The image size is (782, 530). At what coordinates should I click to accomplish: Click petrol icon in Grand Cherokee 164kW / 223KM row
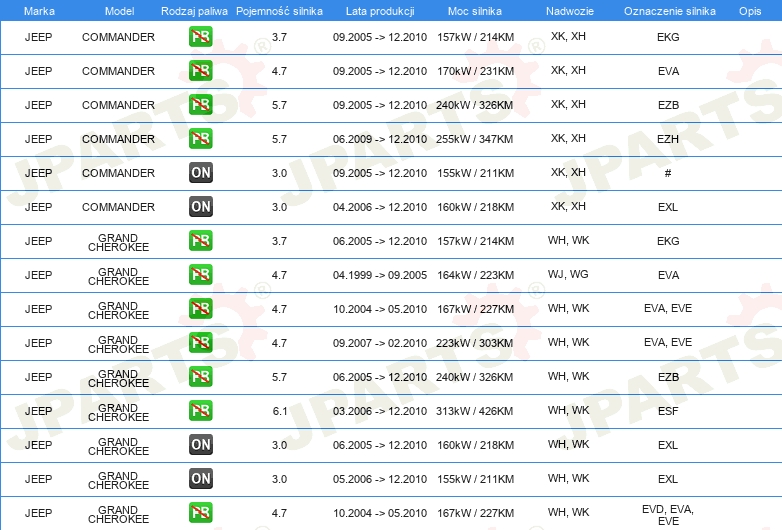coord(200,274)
